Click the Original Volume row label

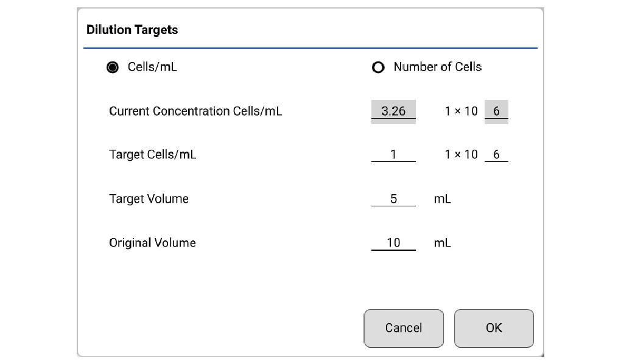(152, 242)
